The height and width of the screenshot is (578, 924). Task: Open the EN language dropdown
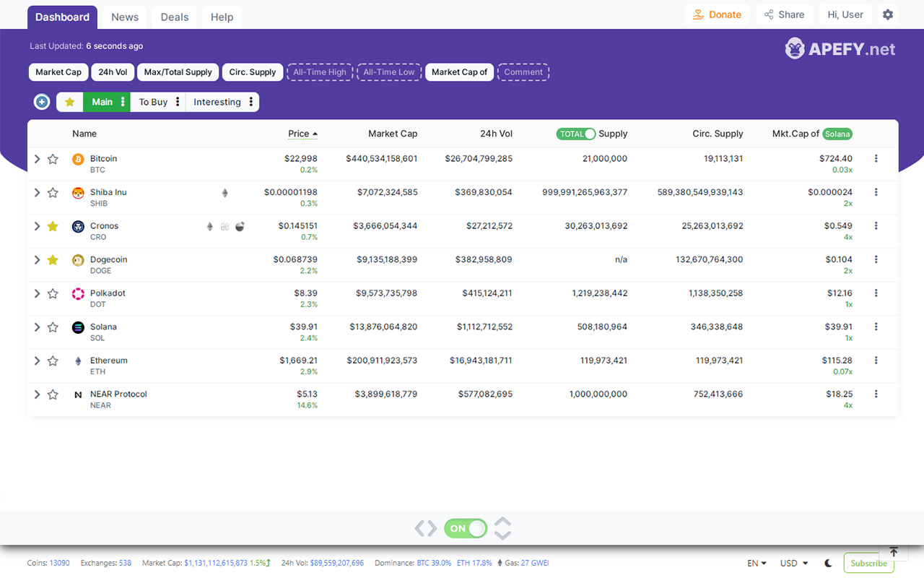(x=757, y=564)
